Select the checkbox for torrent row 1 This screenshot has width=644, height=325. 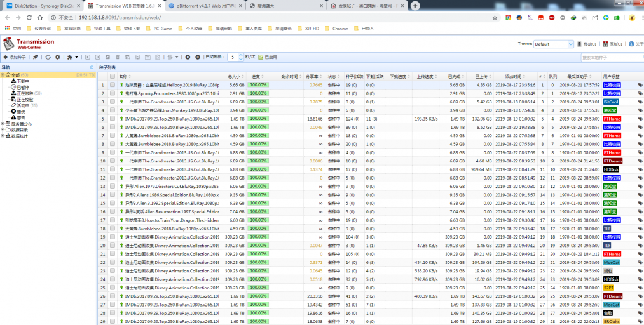[113, 84]
